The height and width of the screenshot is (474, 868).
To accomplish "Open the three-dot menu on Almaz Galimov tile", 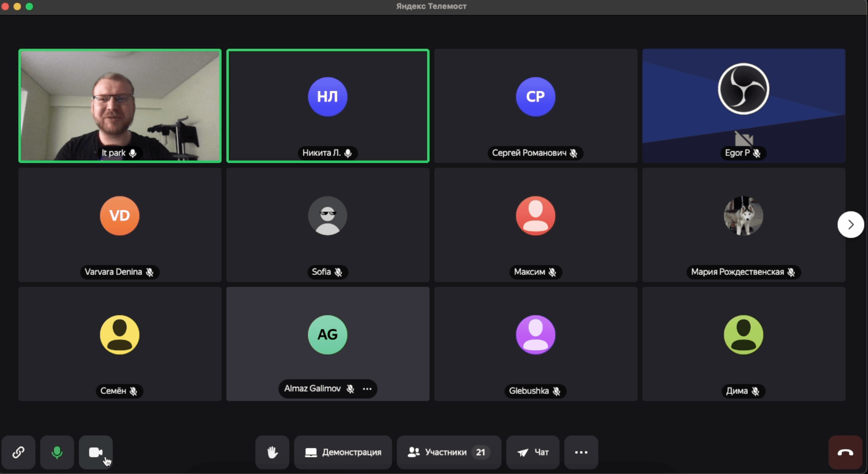I will pos(367,389).
